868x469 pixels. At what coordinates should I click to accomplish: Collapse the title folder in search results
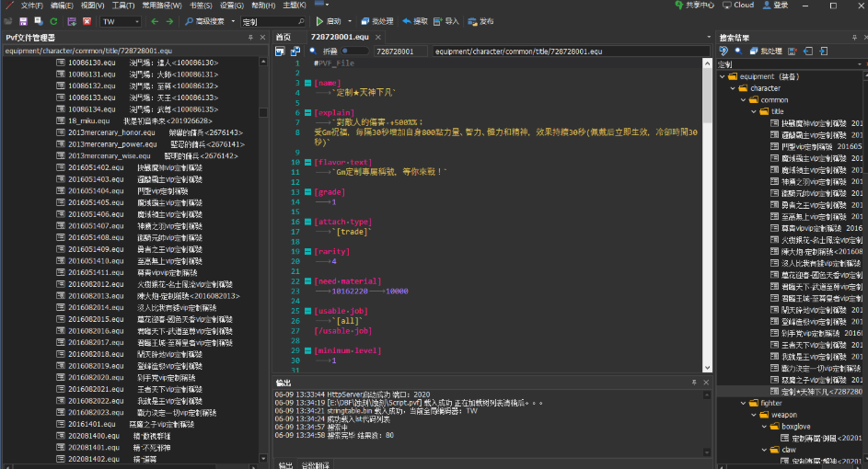point(754,111)
